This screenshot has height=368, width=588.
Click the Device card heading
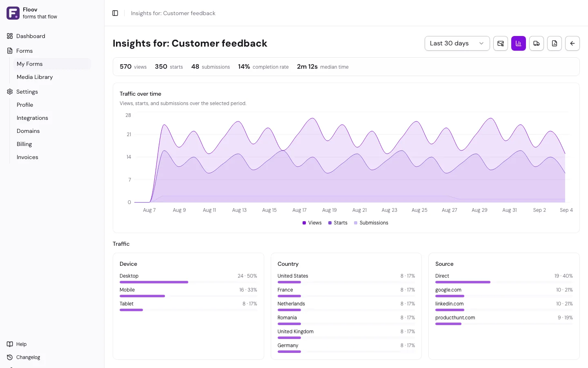point(128,264)
